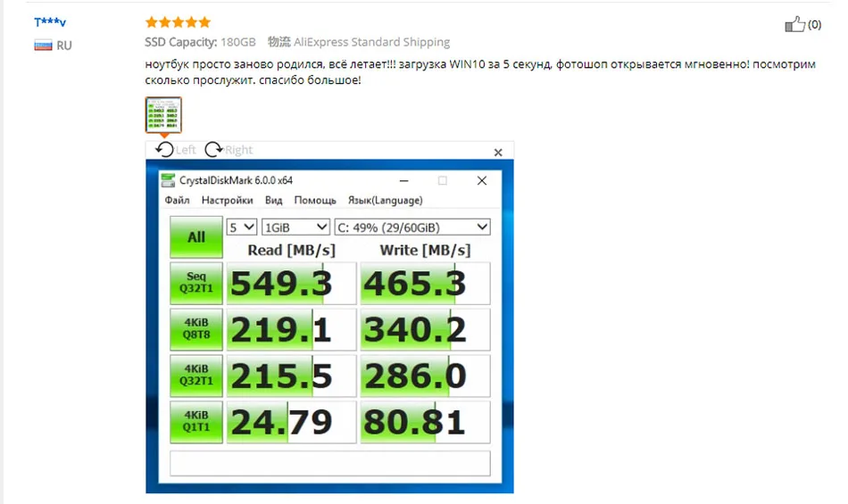Viewport: 848px width, 504px height.
Task: Click the Seq read value 549.3
Action: [x=292, y=284]
